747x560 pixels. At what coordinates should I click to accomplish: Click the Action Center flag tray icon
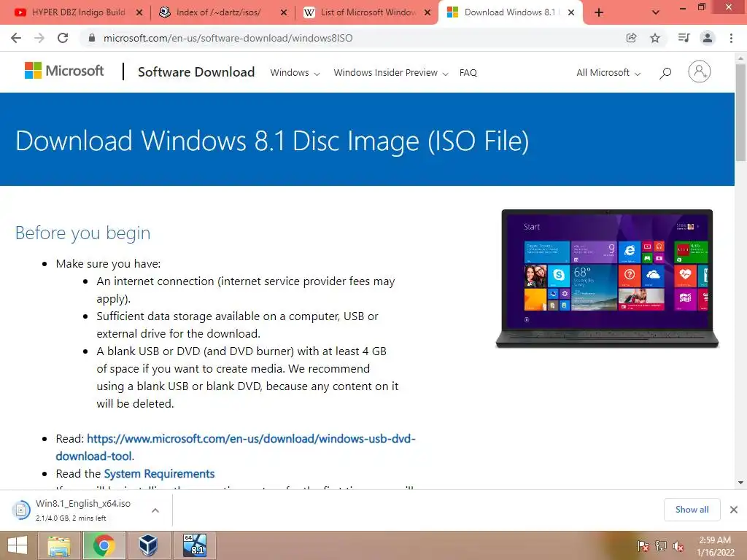point(643,546)
